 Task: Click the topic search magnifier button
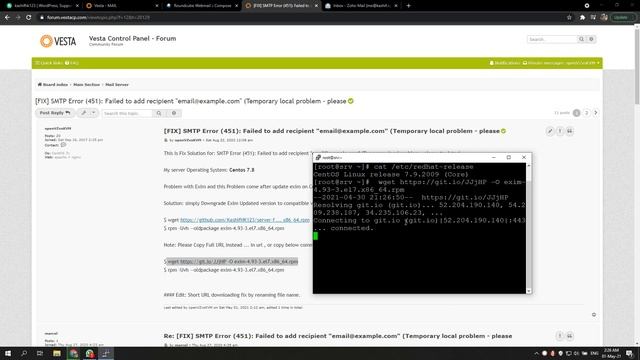159,113
